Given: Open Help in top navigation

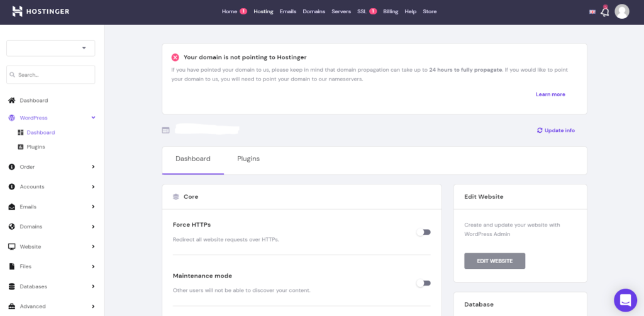Looking at the screenshot, I should pos(410,11).
